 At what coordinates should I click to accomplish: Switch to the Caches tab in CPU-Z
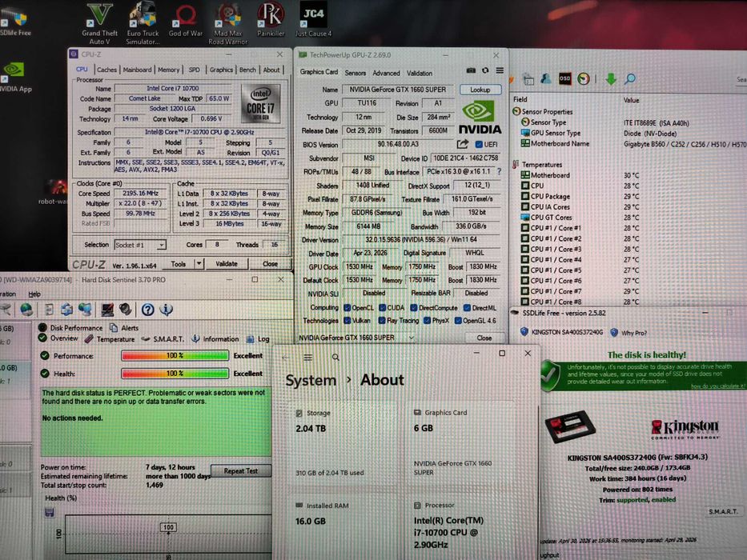pos(106,70)
